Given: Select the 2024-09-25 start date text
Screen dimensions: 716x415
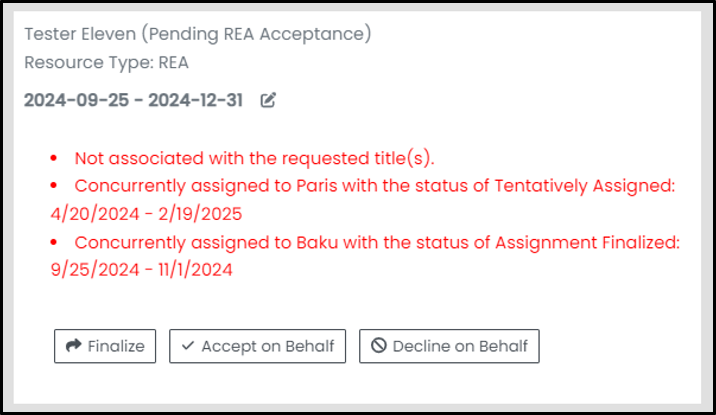Looking at the screenshot, I should (x=76, y=100).
